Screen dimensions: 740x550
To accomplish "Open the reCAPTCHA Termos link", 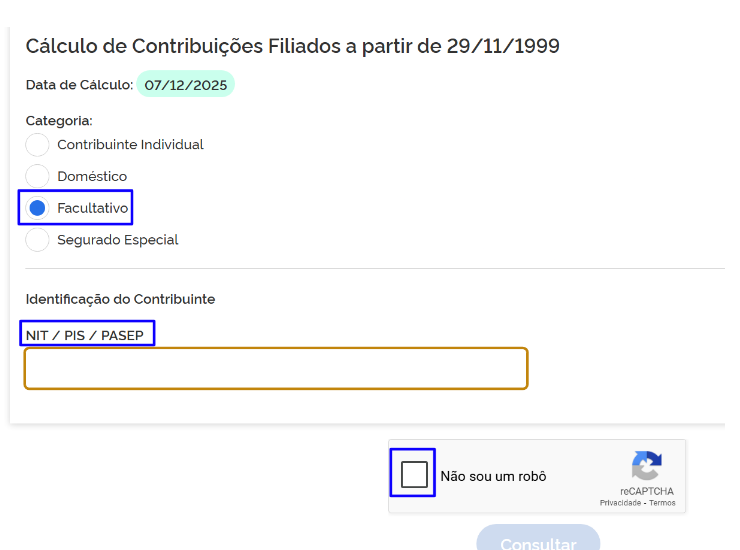I will [663, 503].
